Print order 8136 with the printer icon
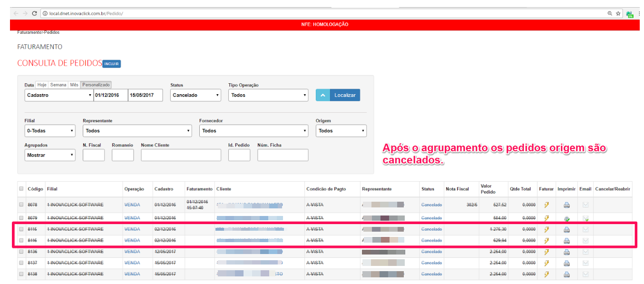 click(x=566, y=252)
